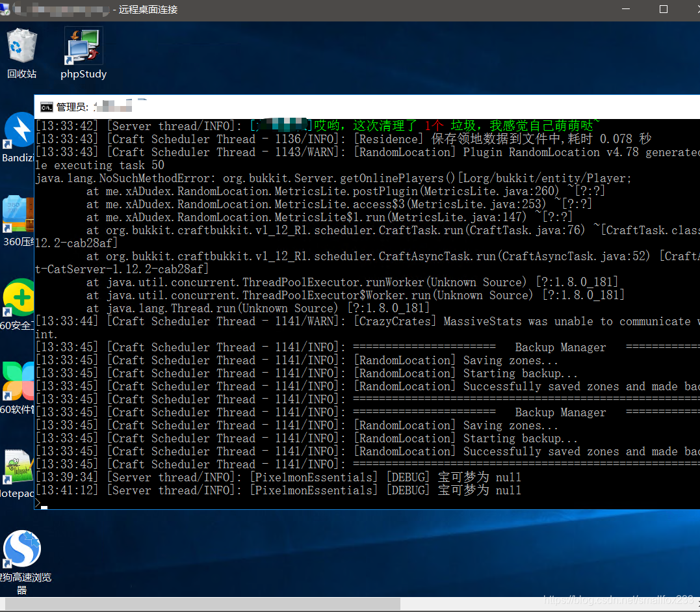Image resolution: width=700 pixels, height=612 pixels.
Task: Open the Recycle Bin (回收站) desktop icon
Action: [21, 53]
